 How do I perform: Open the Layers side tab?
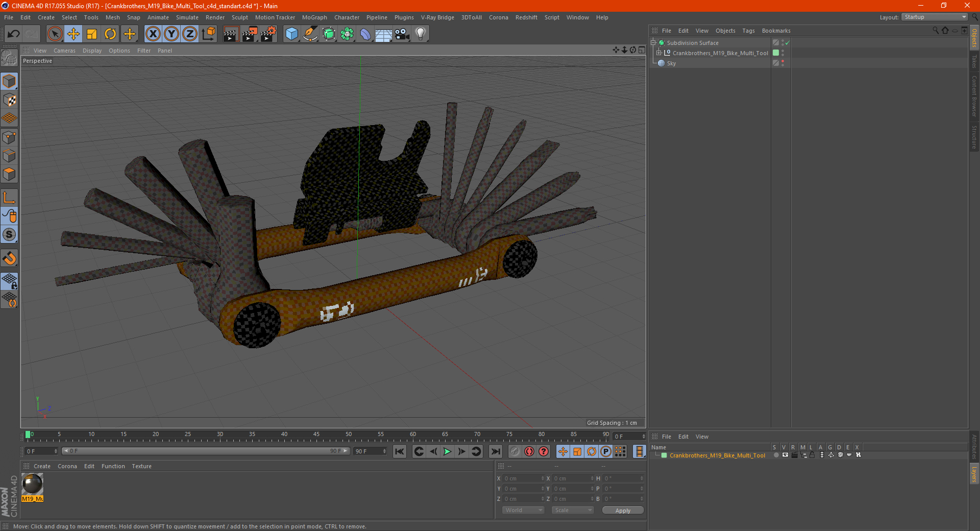coord(974,474)
